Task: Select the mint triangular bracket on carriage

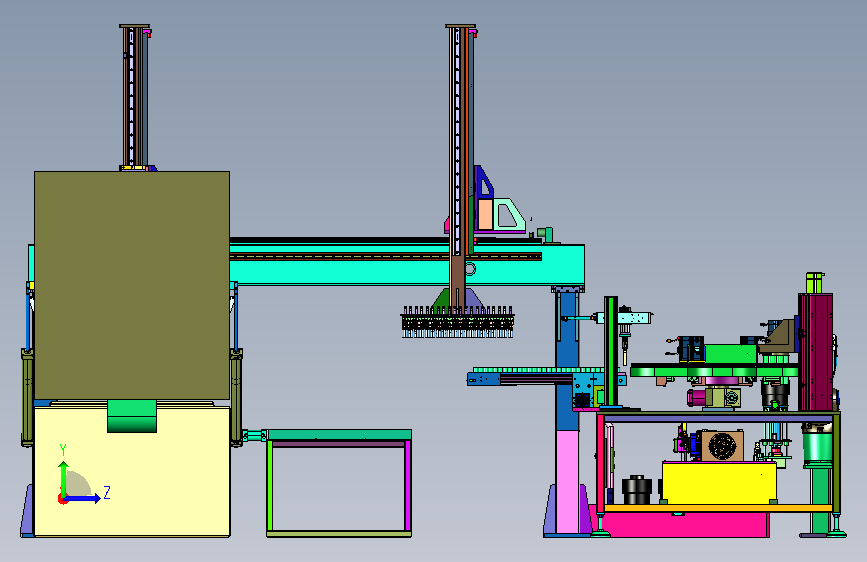Action: 508,215
